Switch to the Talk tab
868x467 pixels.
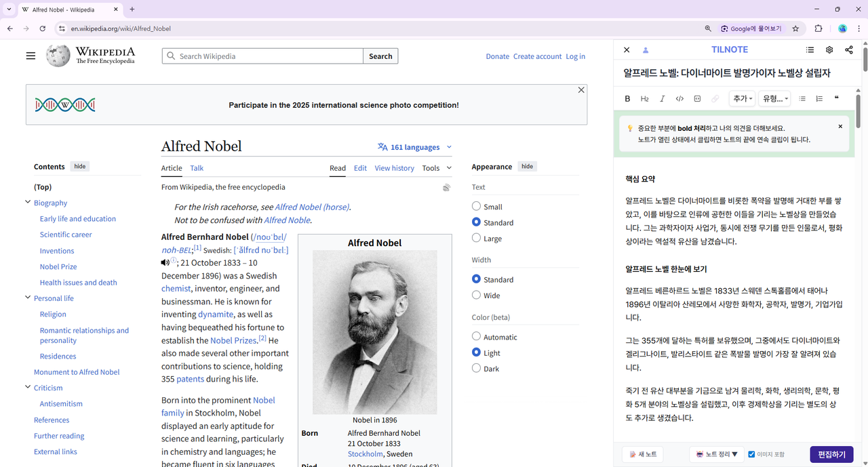pyautogui.click(x=197, y=168)
